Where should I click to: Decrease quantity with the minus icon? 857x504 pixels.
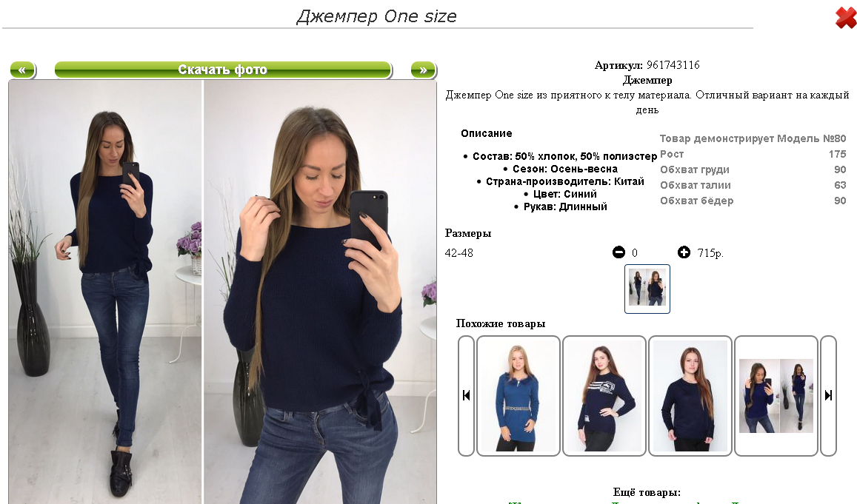point(618,252)
